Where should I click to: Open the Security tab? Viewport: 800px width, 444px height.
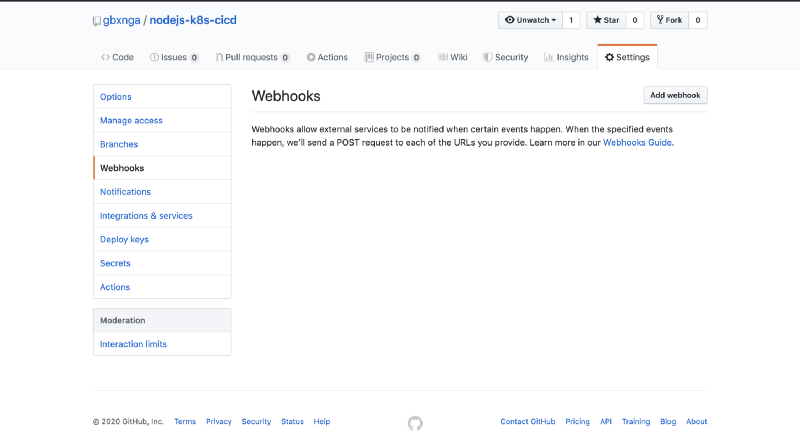(505, 57)
